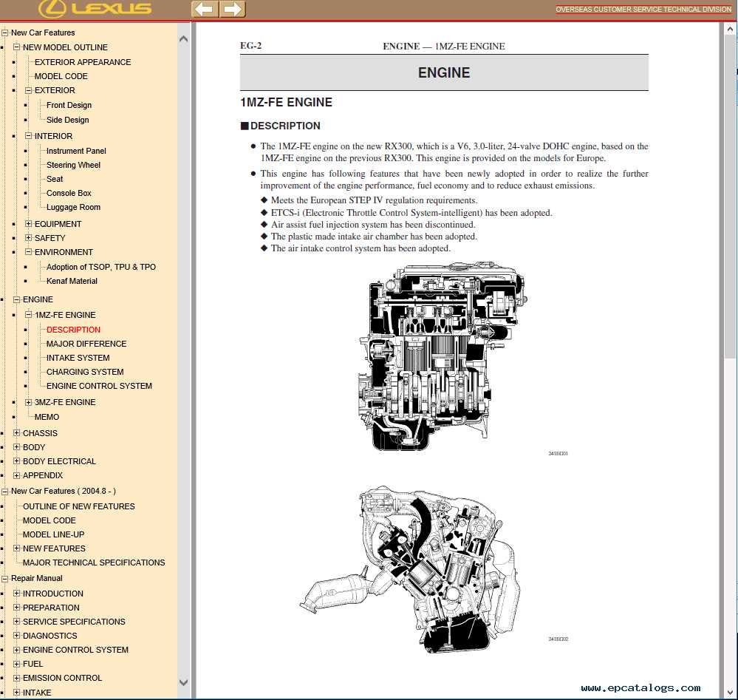Collapse the NEW MODEL OUTLINE node
This screenshot has width=738, height=700.
pos(16,47)
